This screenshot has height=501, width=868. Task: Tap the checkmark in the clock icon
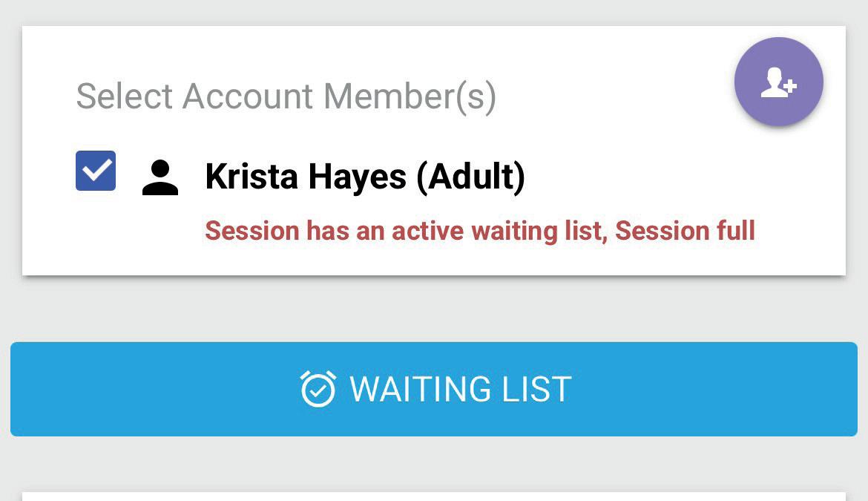point(318,391)
